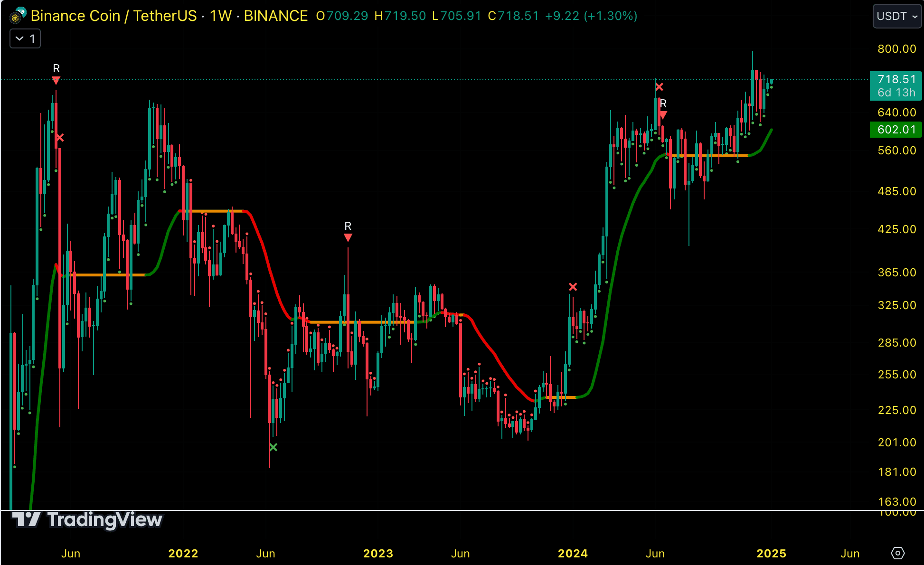Click the red X marker at June 2024 high
This screenshot has height=565, width=924.
click(x=659, y=87)
